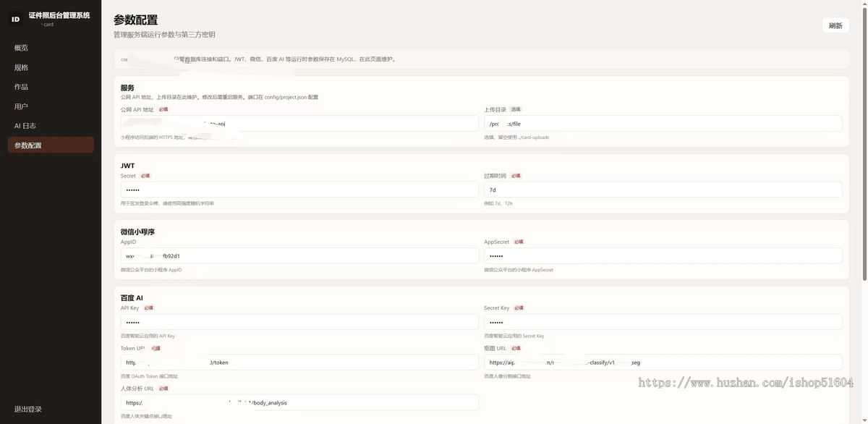Screen dimensions: 868x424
Task: Click the 服务 section heading
Action: click(x=127, y=88)
